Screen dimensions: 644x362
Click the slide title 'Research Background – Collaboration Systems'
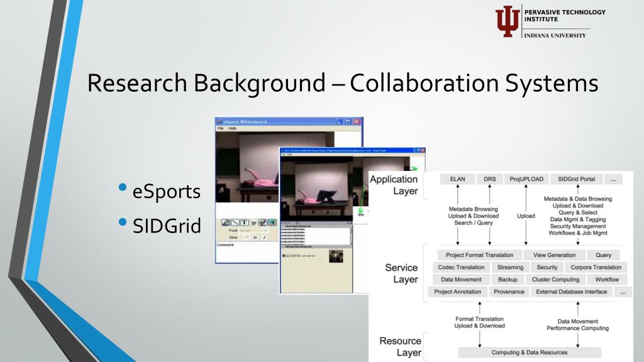click(343, 84)
